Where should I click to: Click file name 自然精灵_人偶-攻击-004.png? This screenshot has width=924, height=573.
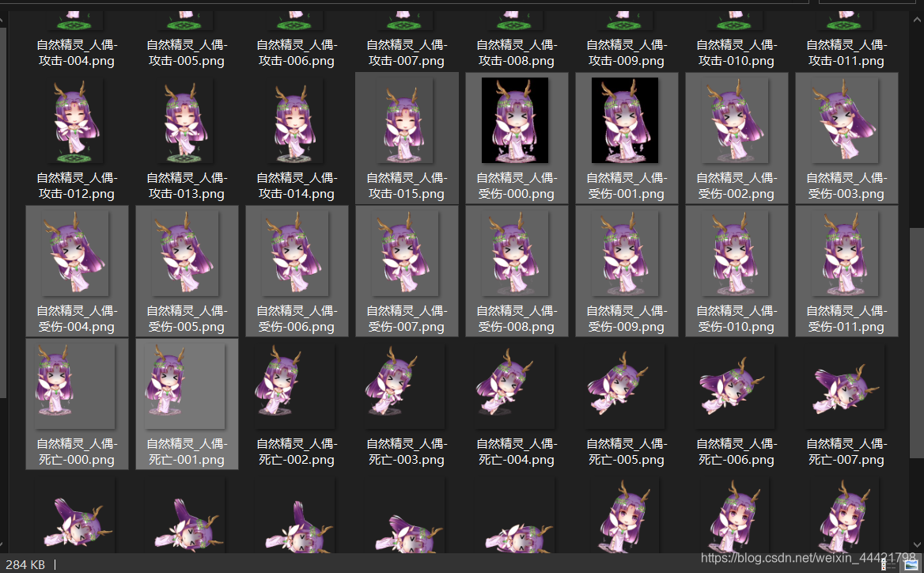[77, 52]
